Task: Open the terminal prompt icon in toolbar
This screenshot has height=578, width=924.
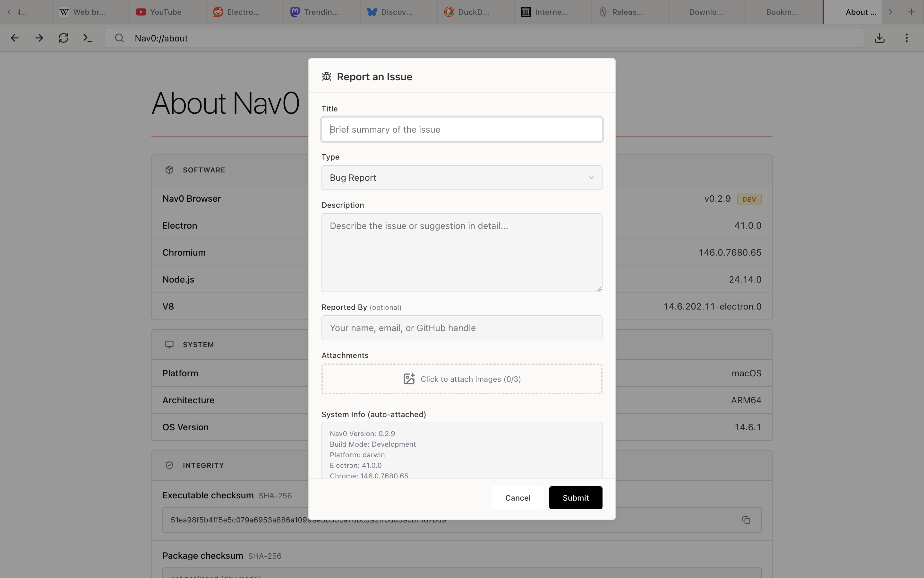Action: [88, 38]
